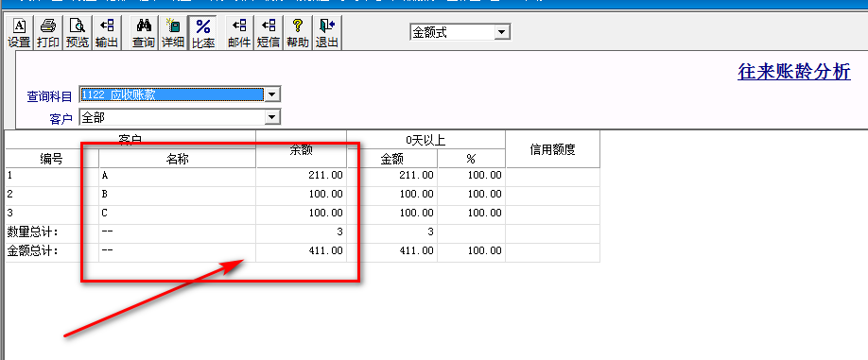Click the 往来账龄分析 title link

[x=794, y=72]
